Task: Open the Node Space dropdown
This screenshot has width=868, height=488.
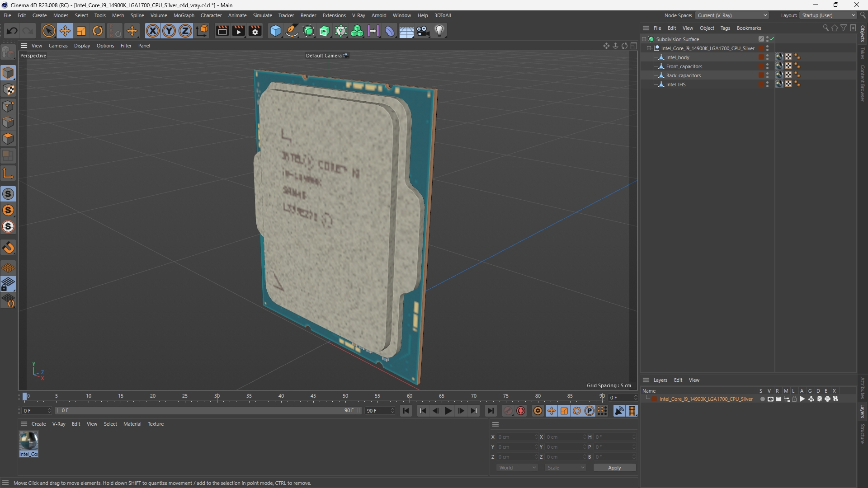Action: (732, 15)
